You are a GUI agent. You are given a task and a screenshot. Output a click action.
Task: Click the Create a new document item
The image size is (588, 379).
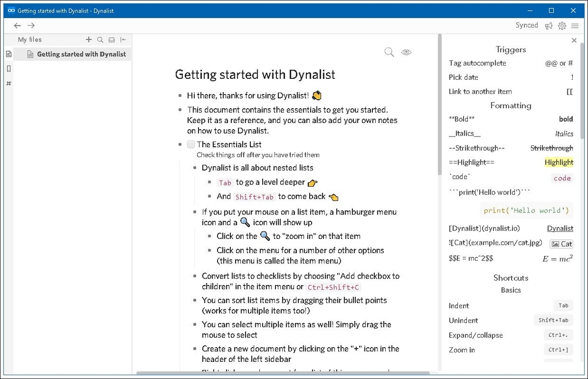click(300, 354)
